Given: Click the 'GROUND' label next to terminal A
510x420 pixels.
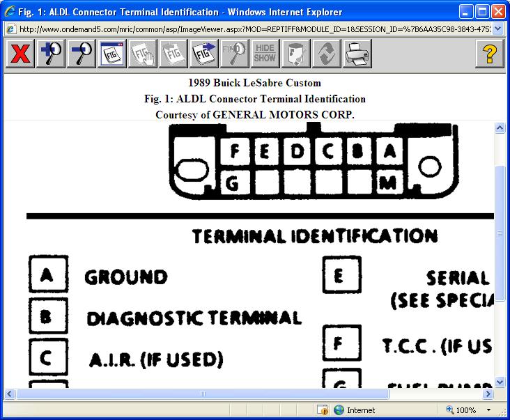Looking at the screenshot, I should point(126,277).
